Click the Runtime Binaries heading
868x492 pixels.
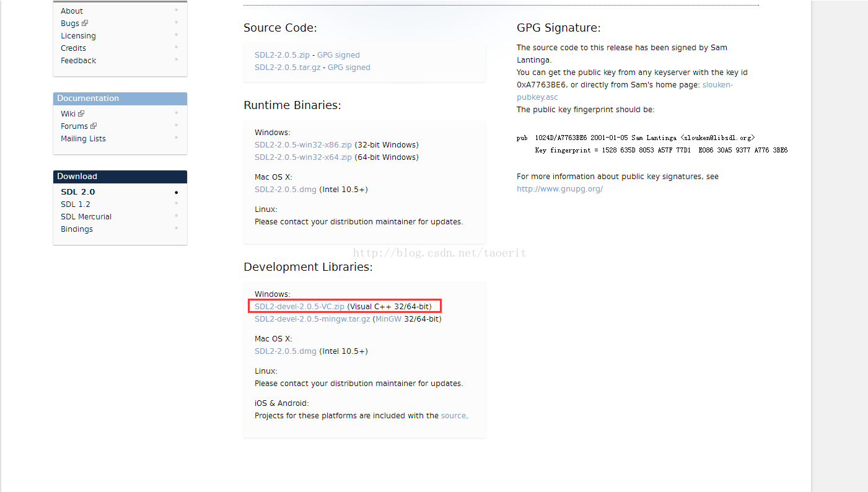(292, 105)
